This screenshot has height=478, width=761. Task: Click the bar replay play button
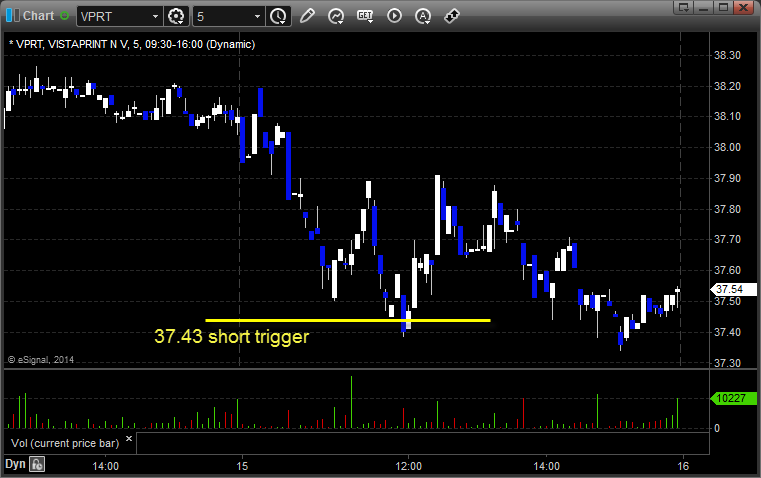click(394, 16)
